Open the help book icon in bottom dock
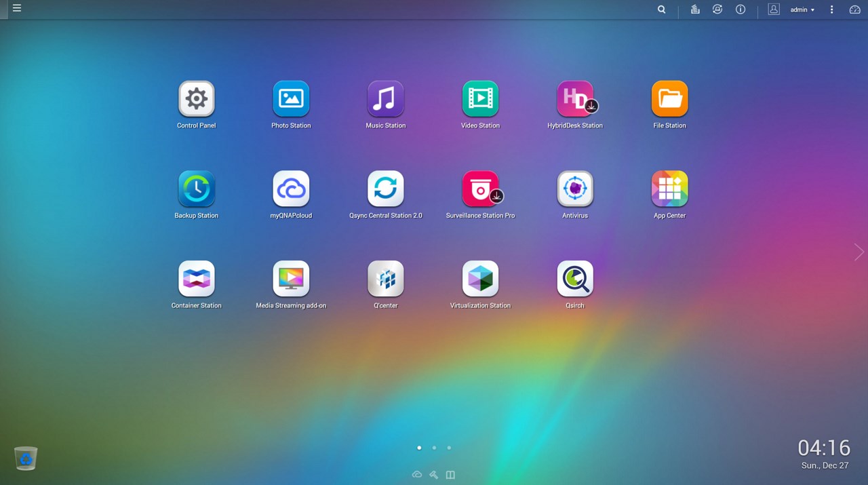Image resolution: width=868 pixels, height=485 pixels. (450, 475)
